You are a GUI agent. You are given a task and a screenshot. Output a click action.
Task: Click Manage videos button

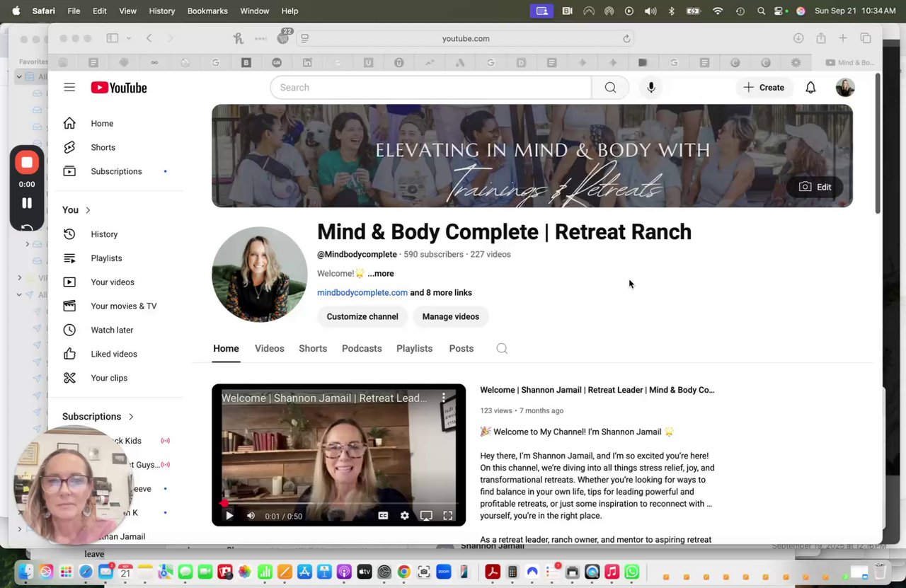(x=451, y=316)
